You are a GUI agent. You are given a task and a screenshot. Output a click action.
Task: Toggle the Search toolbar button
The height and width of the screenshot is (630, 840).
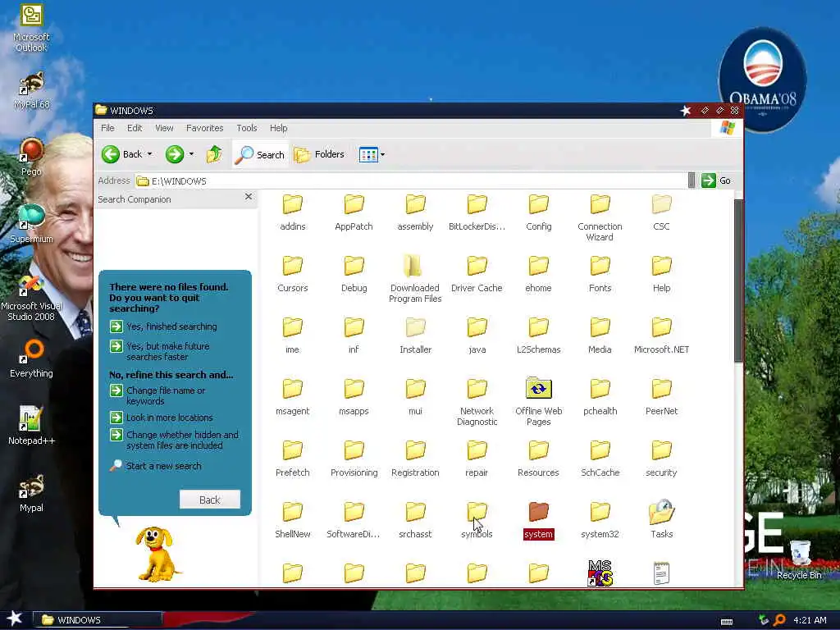point(260,154)
